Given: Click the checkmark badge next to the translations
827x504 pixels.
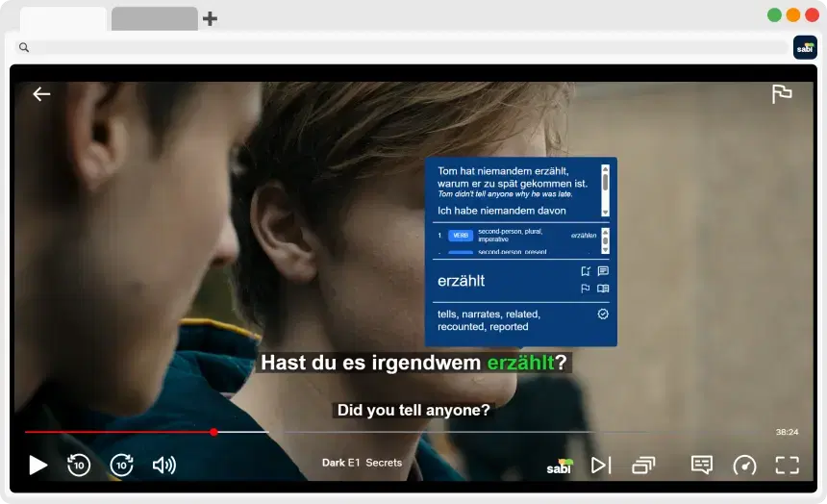Looking at the screenshot, I should pyautogui.click(x=603, y=314).
